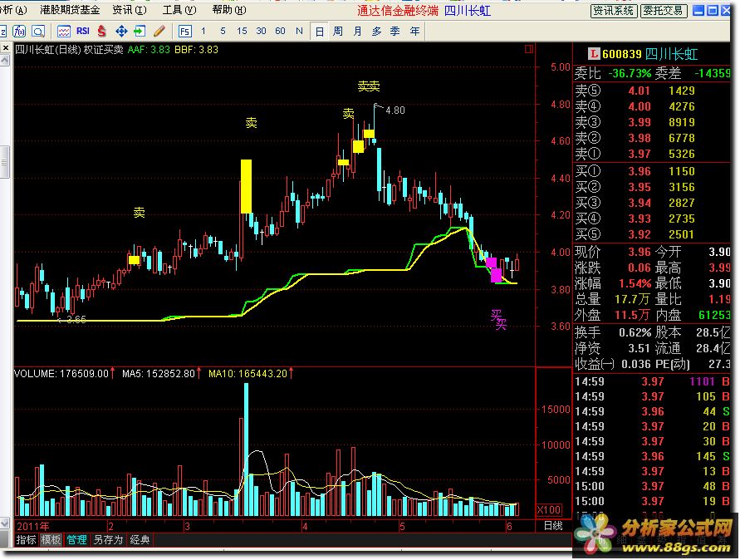Open the 分析(A) menu
740x560 pixels.
click(13, 10)
